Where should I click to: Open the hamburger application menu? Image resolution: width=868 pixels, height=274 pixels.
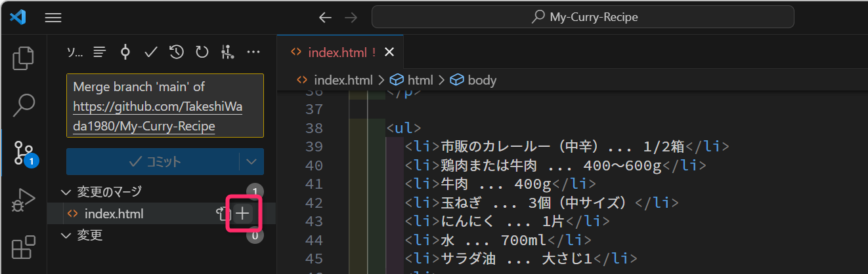click(x=53, y=18)
